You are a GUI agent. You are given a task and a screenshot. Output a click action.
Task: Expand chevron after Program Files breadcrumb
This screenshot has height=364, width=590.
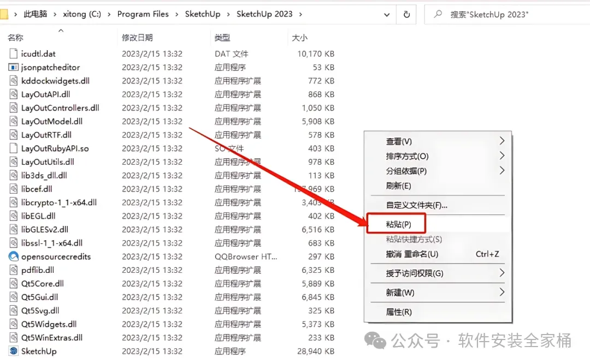[177, 14]
